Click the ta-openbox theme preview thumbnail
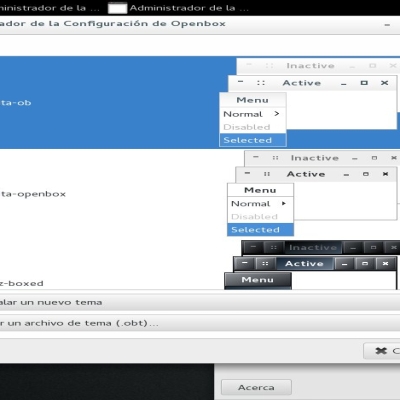400x400 pixels. coord(313,194)
